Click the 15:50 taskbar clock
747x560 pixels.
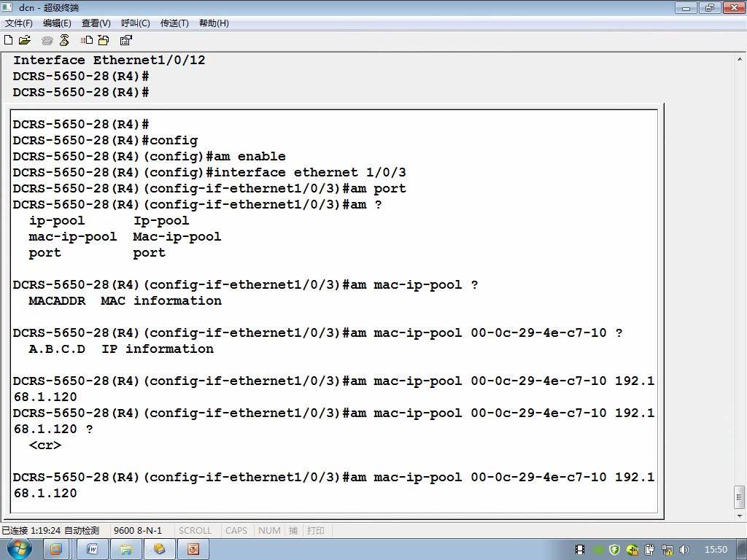click(716, 550)
